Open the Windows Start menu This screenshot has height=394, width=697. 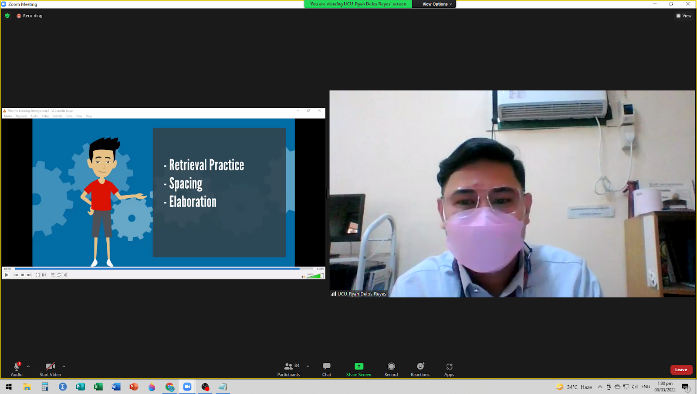click(x=8, y=387)
